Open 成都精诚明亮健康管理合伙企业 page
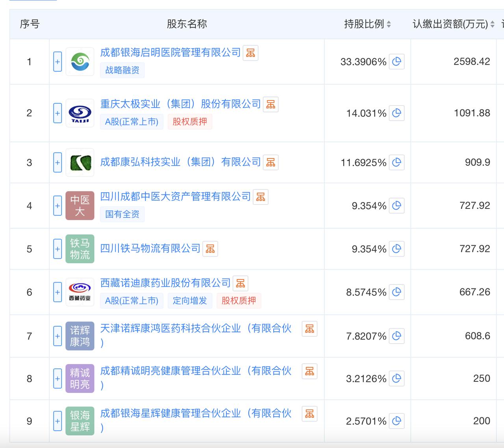 (x=196, y=378)
